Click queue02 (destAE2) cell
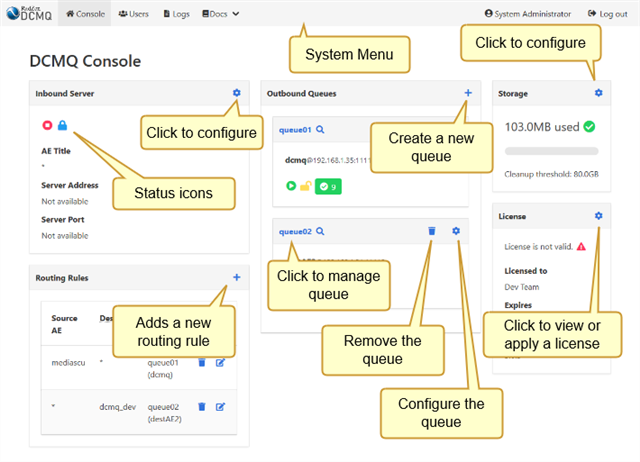 (164, 413)
